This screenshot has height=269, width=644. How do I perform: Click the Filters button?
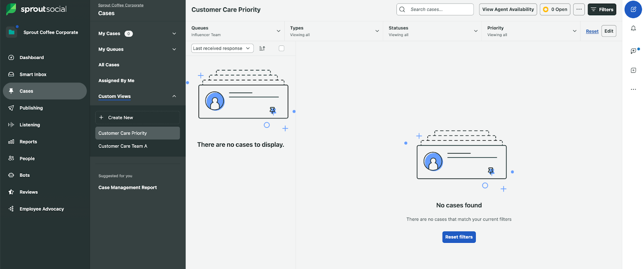pyautogui.click(x=602, y=9)
